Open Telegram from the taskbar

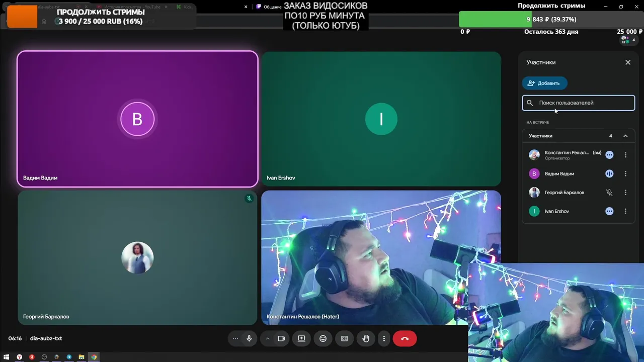(x=69, y=357)
